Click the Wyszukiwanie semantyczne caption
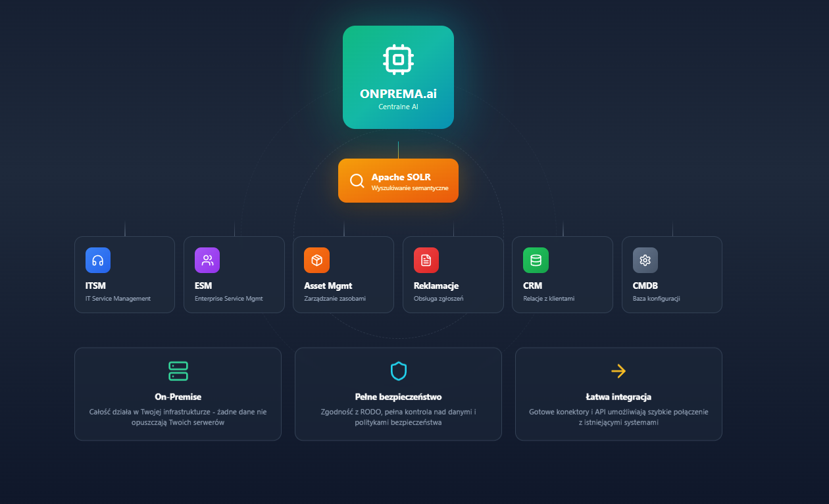The image size is (829, 504). 410,188
